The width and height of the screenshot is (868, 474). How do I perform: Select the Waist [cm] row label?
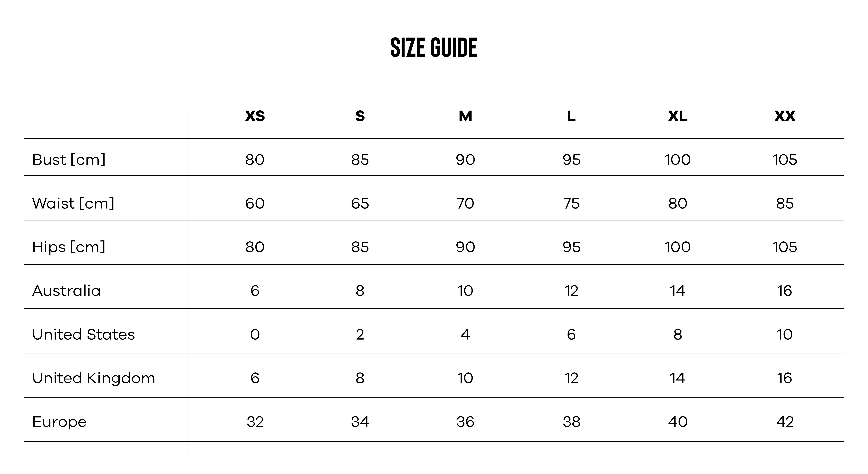[x=73, y=203]
